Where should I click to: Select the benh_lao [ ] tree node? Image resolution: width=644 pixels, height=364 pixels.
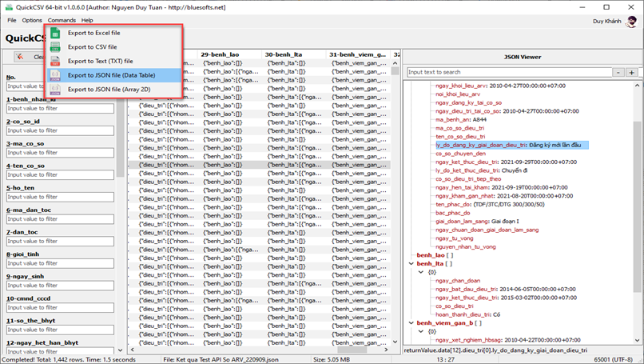pos(435,255)
